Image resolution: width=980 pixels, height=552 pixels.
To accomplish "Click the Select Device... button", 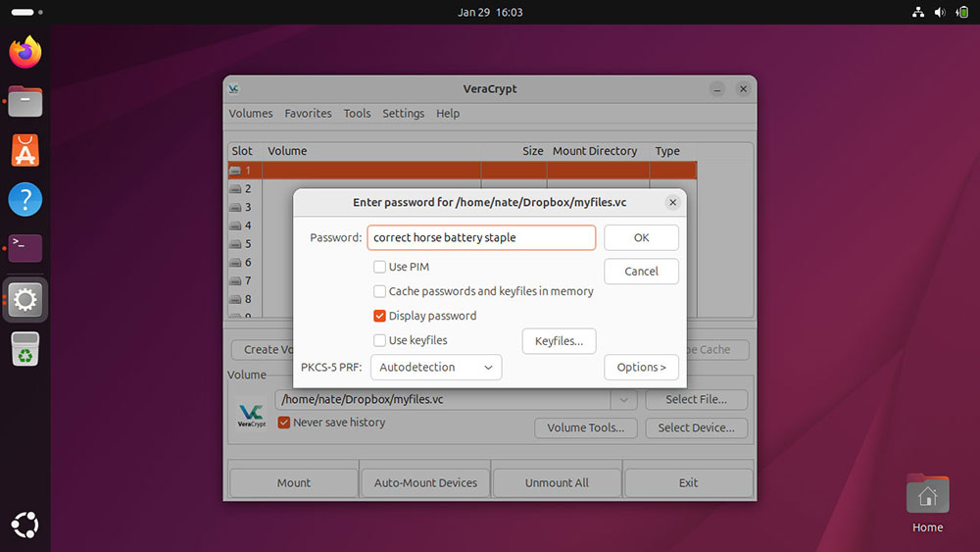I will pyautogui.click(x=696, y=427).
